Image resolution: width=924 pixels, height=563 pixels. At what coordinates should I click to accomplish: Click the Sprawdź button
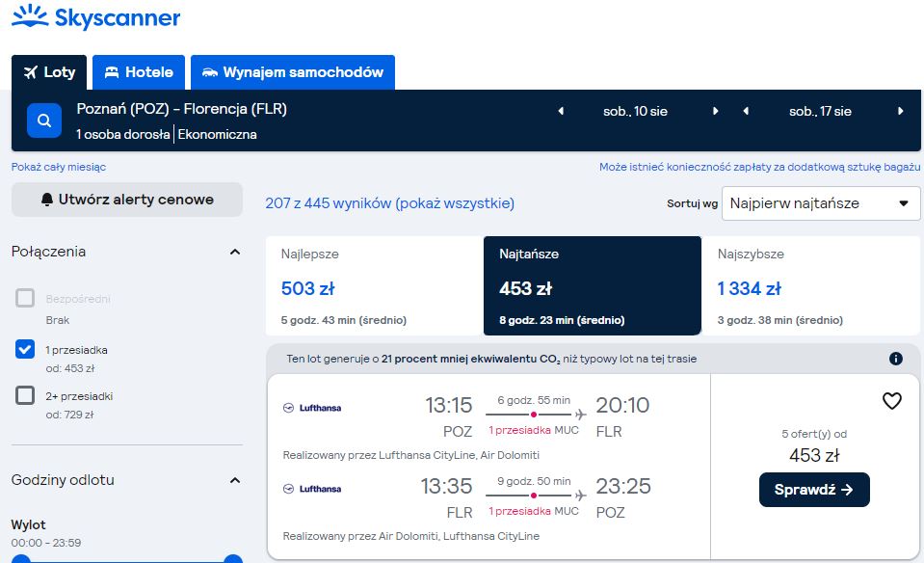click(x=814, y=490)
